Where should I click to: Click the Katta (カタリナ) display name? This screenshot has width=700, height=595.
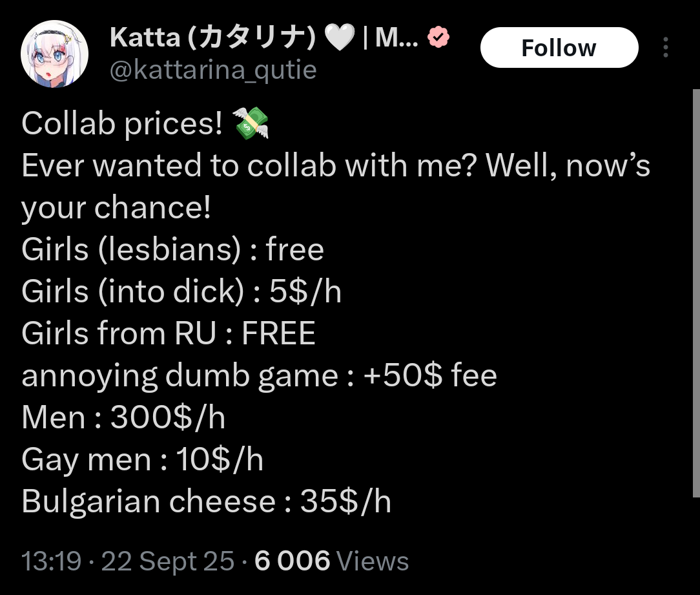point(213,39)
